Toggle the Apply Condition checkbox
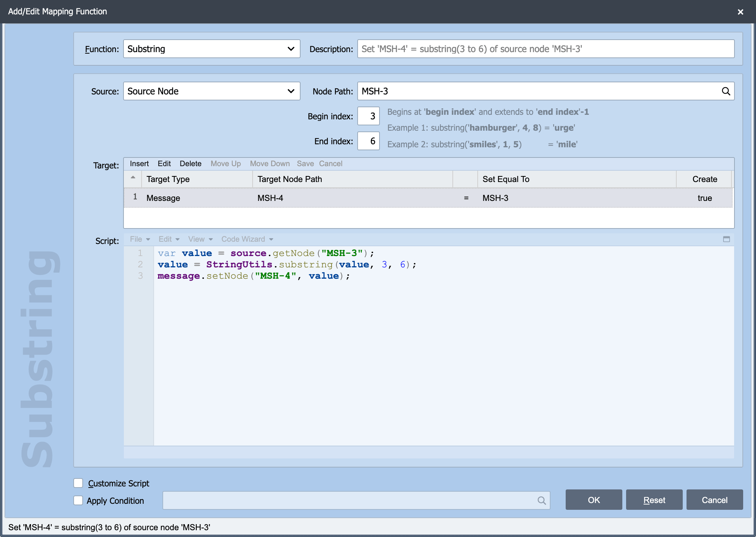 [78, 500]
